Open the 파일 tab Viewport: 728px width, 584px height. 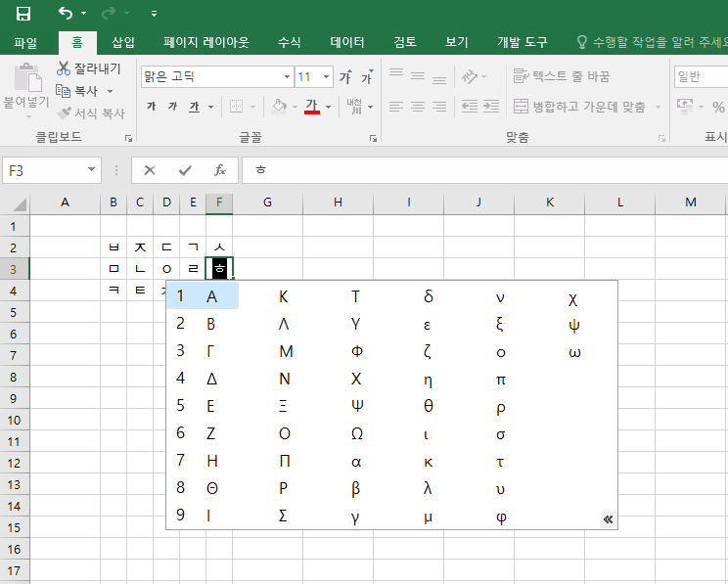coord(25,43)
